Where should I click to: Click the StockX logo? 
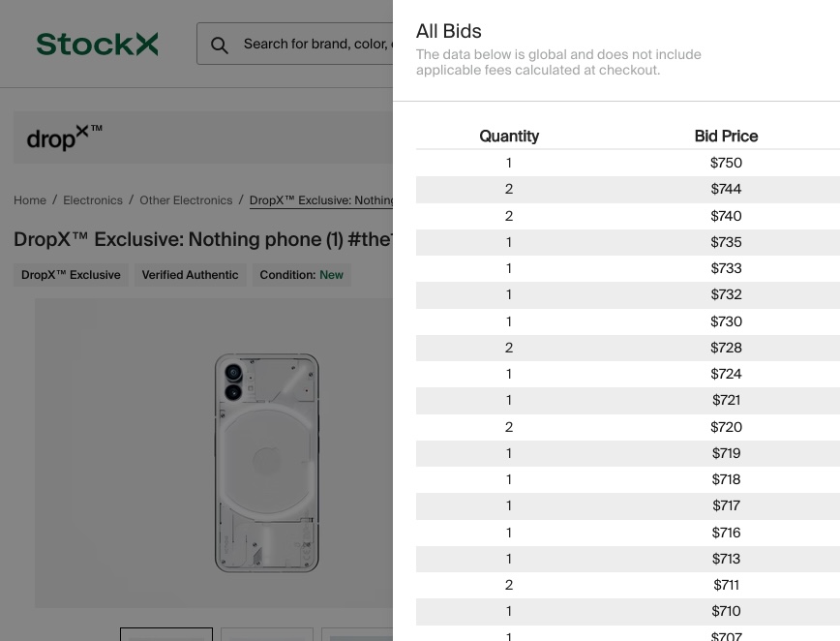pyautogui.click(x=97, y=45)
